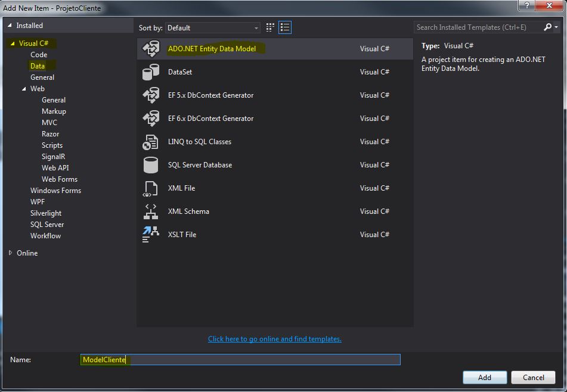The height and width of the screenshot is (392, 567).
Task: Choose the EF 5.x DbContext Generator template
Action: [209, 95]
